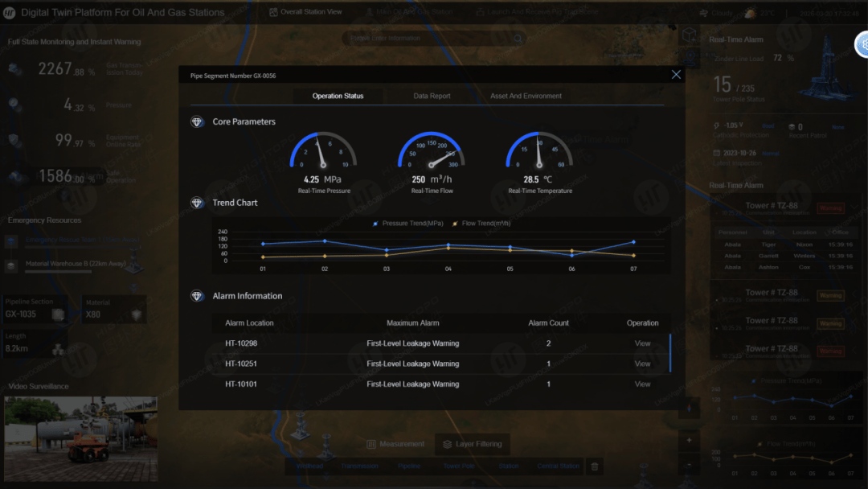
Task: Click the platform logo icon
Action: (x=10, y=12)
